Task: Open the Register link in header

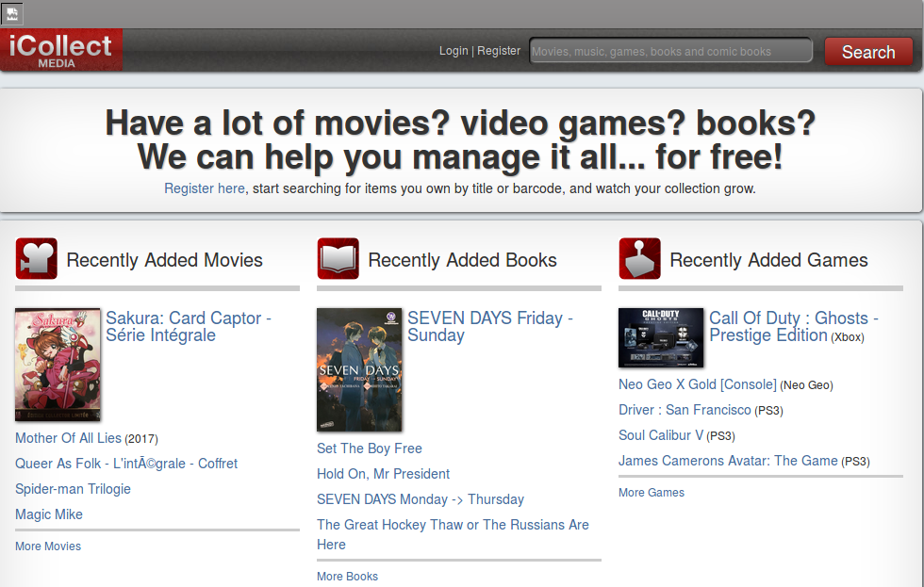Action: coord(499,51)
